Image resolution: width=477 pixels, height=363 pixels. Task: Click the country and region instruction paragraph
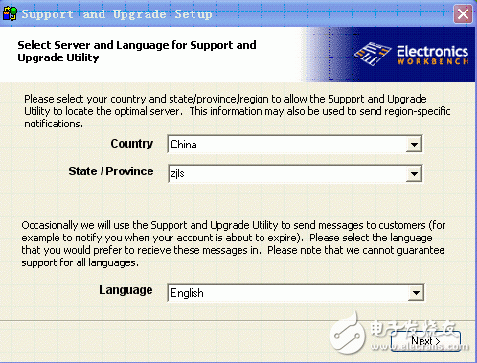[x=237, y=111]
